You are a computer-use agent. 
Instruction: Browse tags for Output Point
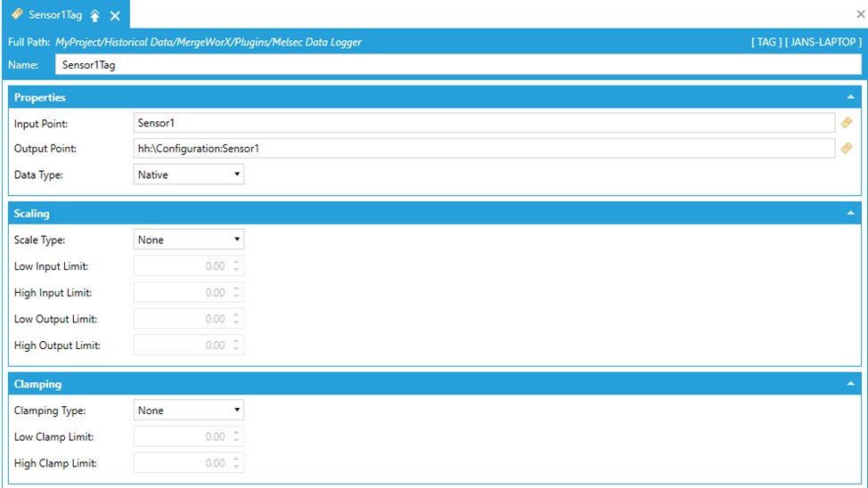pyautogui.click(x=847, y=149)
